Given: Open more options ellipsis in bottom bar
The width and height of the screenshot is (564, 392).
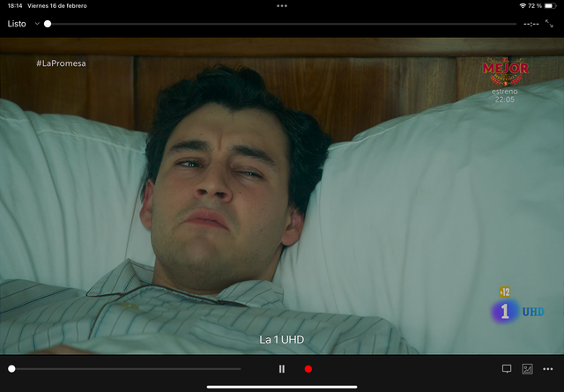Looking at the screenshot, I should (x=548, y=369).
